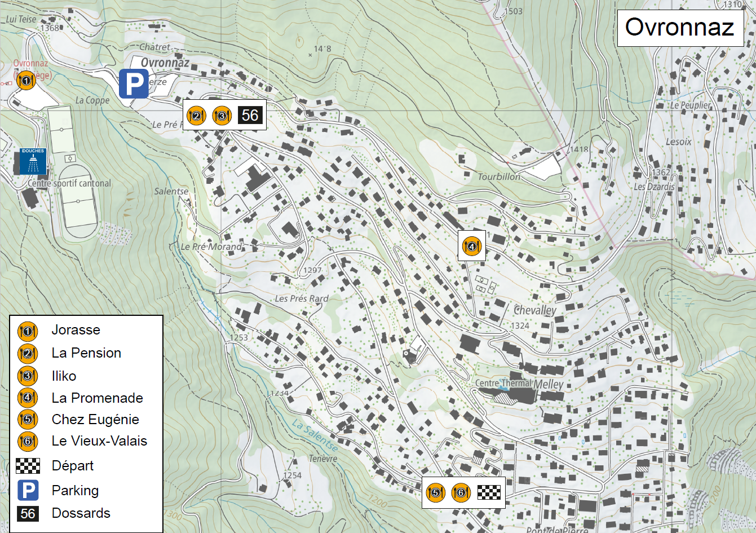The height and width of the screenshot is (533, 756).
Task: Click the La Promenade legend label
Action: tap(97, 398)
